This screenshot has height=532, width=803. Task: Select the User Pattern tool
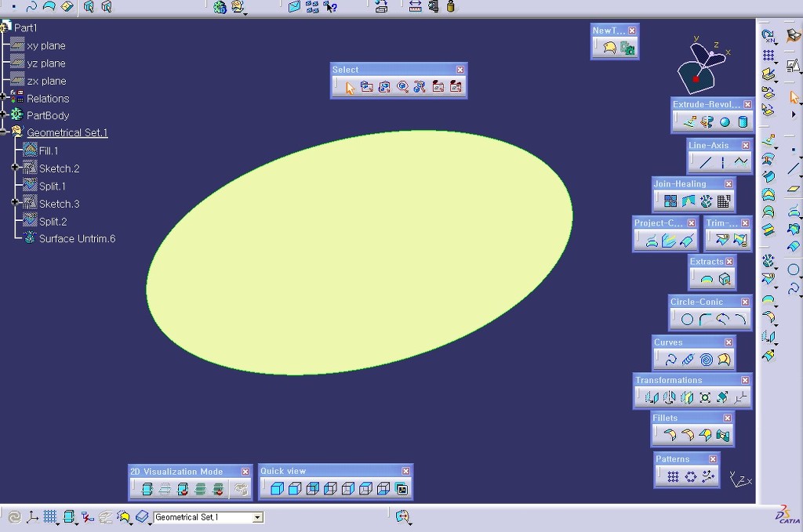[x=708, y=476]
